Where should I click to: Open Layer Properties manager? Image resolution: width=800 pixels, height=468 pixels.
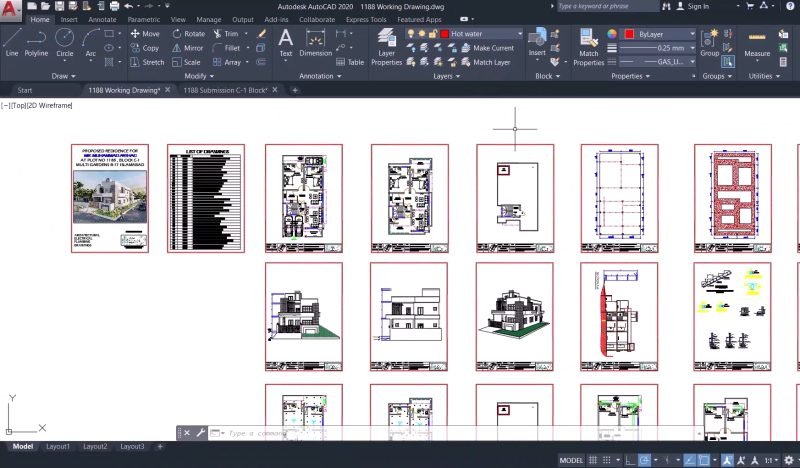387,47
